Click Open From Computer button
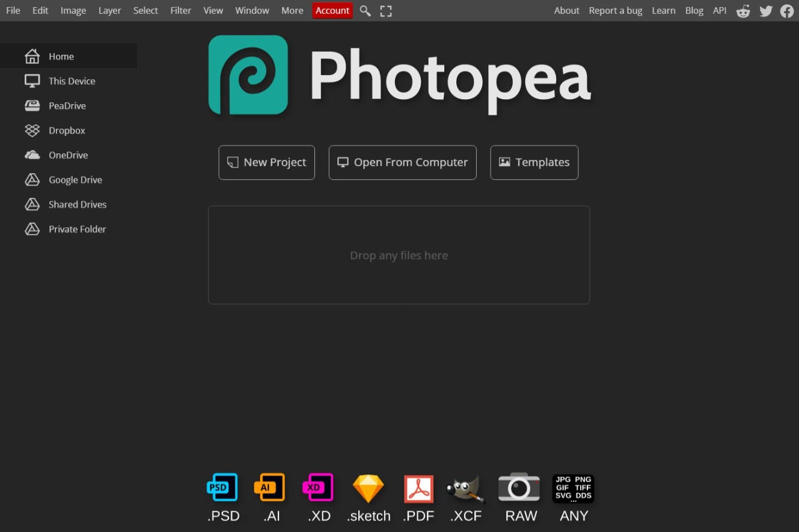799x532 pixels. (x=403, y=162)
